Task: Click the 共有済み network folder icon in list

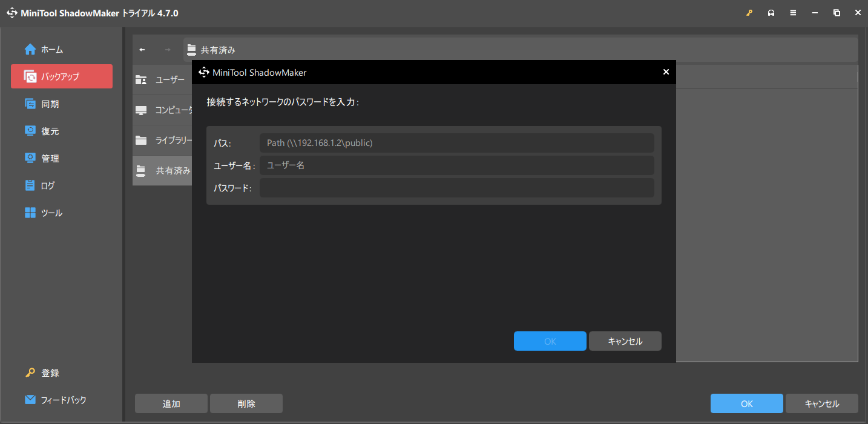Action: pos(141,171)
